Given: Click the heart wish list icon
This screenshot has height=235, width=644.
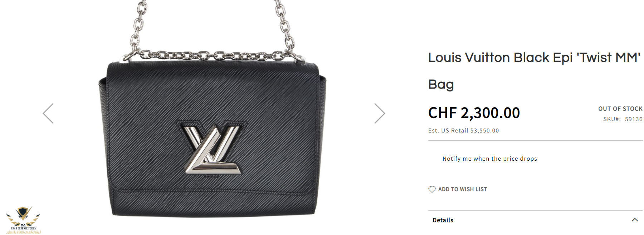Looking at the screenshot, I should [432, 189].
